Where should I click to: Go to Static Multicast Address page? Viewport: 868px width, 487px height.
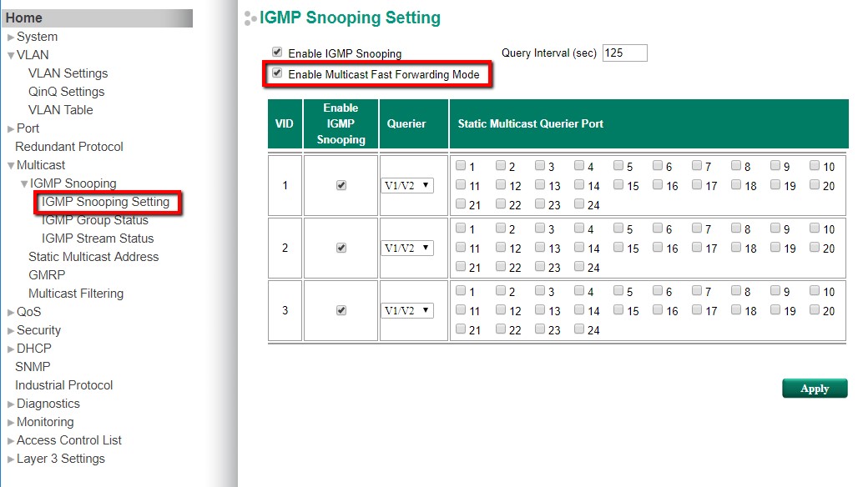point(93,257)
